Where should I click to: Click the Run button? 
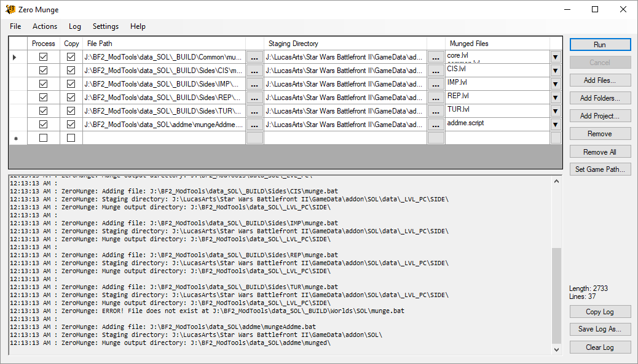[600, 45]
